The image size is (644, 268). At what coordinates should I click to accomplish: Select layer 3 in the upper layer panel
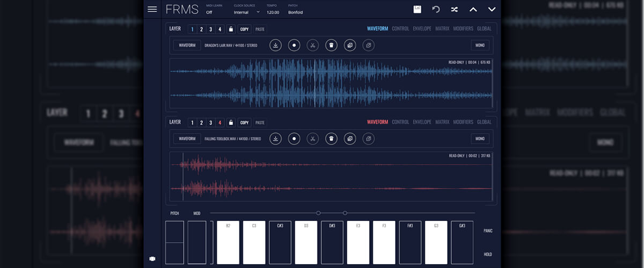(210, 29)
